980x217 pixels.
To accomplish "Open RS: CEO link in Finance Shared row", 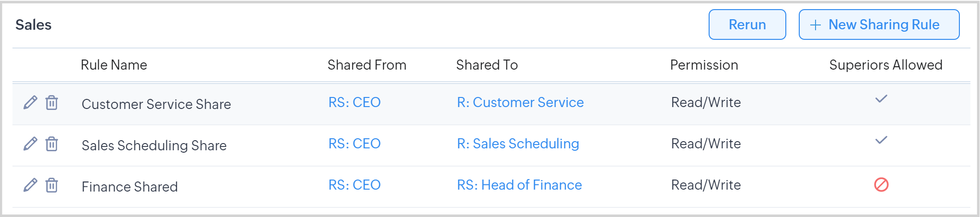I will pyautogui.click(x=354, y=185).
